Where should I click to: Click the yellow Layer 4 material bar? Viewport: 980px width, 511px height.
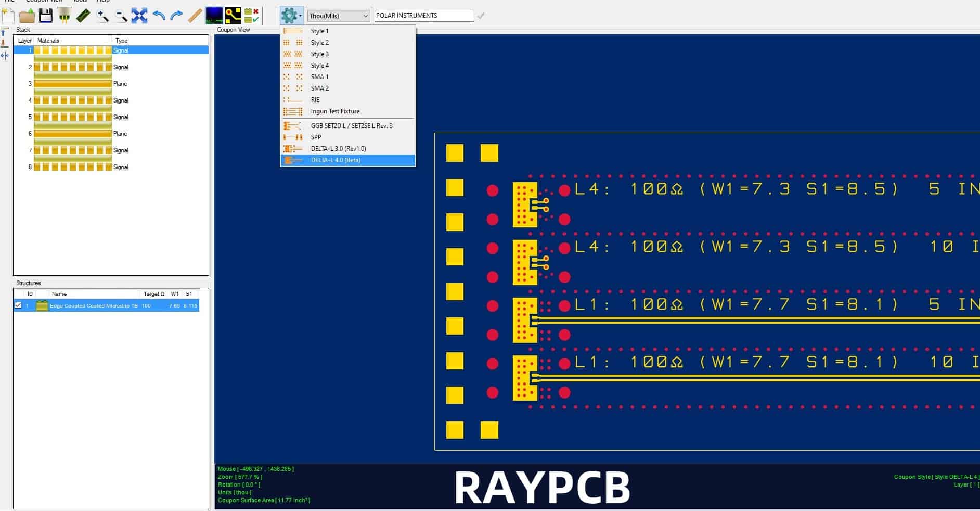tap(73, 100)
